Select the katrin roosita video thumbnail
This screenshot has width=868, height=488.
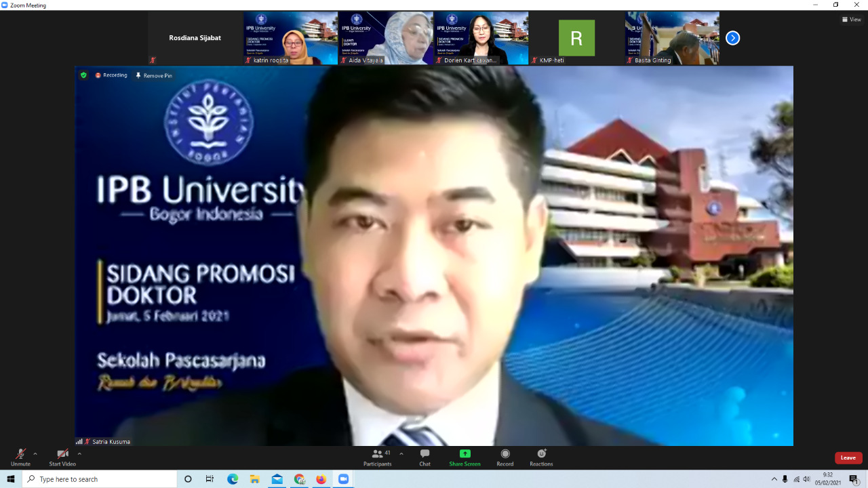(291, 38)
